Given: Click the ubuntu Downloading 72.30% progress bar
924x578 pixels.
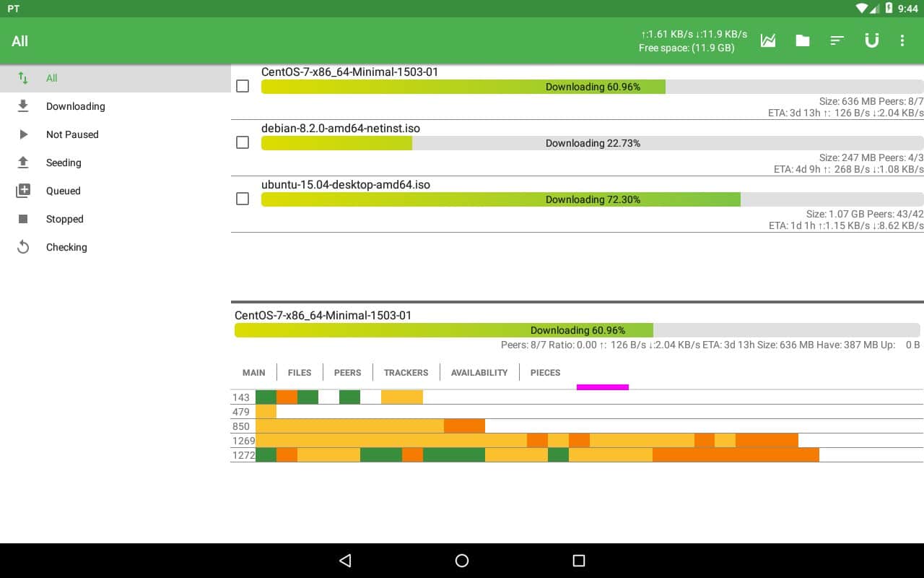Looking at the screenshot, I should coord(592,199).
